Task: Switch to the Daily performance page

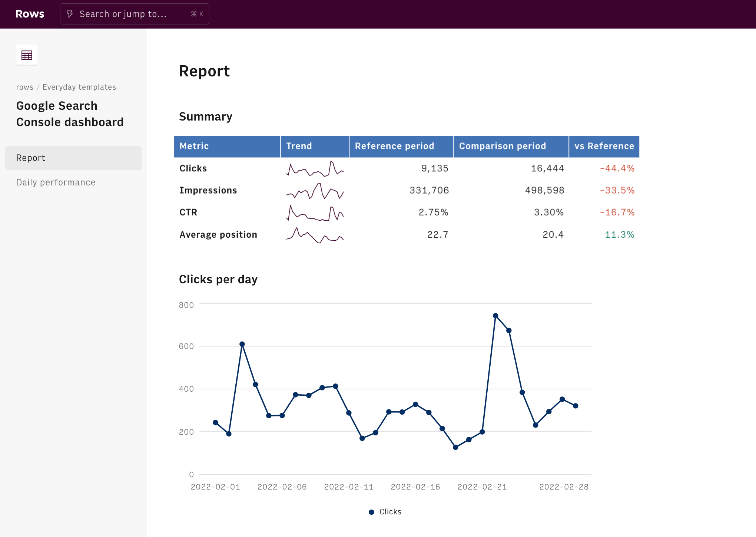Action: [x=56, y=182]
